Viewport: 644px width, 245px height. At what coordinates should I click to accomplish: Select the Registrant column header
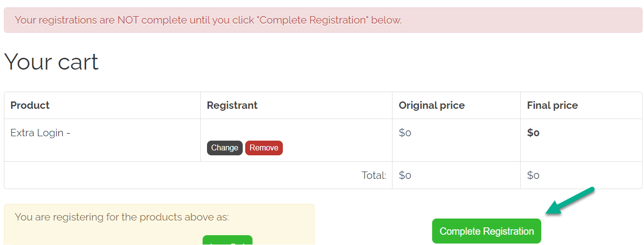[232, 105]
